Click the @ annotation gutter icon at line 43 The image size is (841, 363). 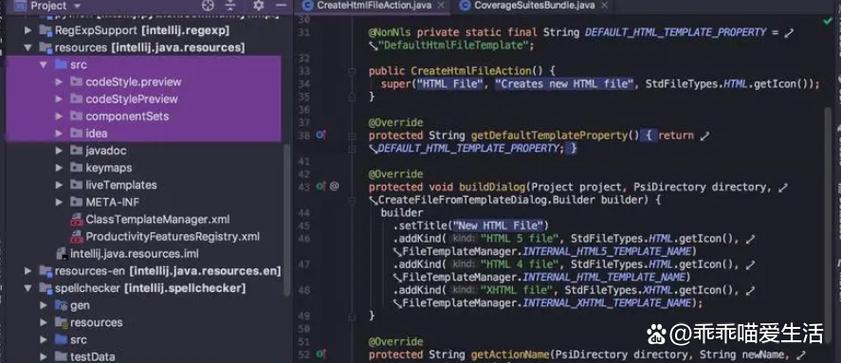coord(334,187)
